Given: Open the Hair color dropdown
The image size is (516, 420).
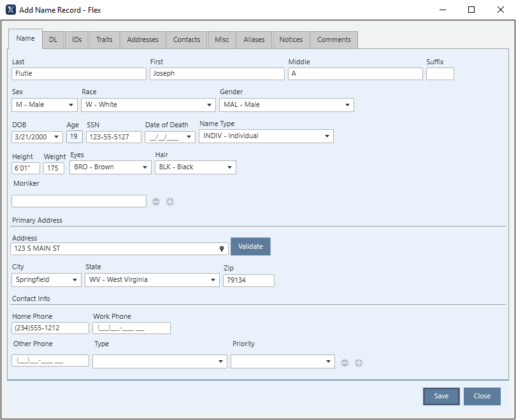Looking at the screenshot, I should pos(195,167).
